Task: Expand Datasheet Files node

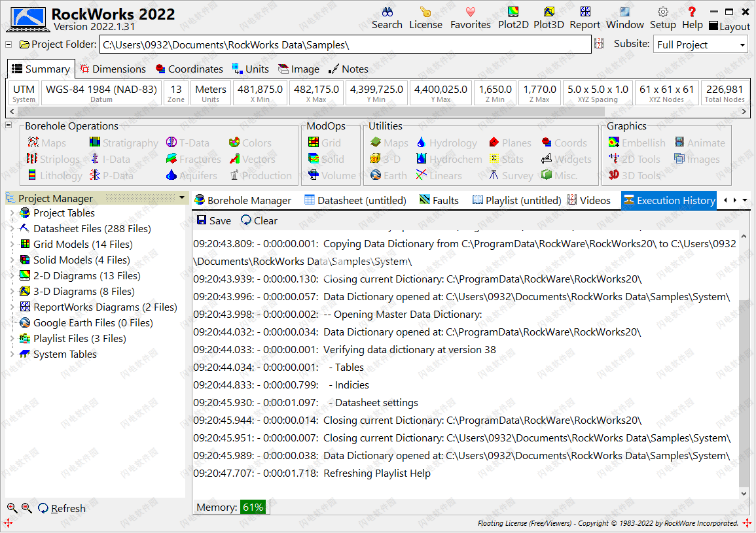Action: pyautogui.click(x=12, y=228)
